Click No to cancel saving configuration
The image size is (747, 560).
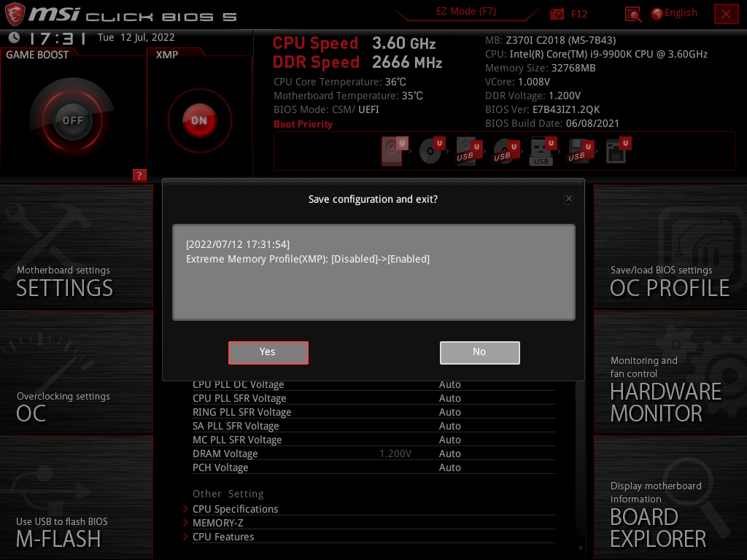[x=479, y=352]
